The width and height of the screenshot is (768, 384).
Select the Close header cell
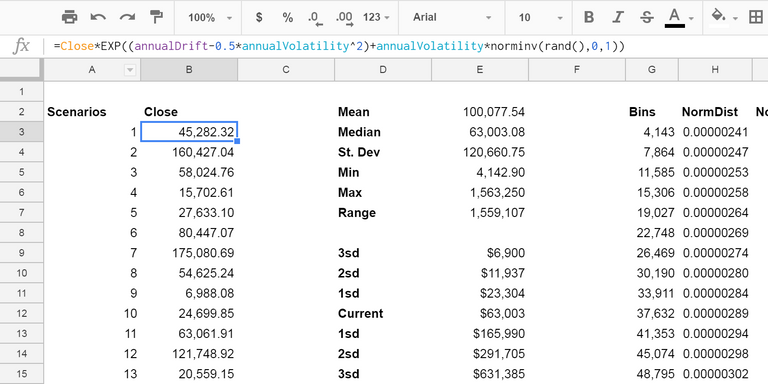(189, 112)
